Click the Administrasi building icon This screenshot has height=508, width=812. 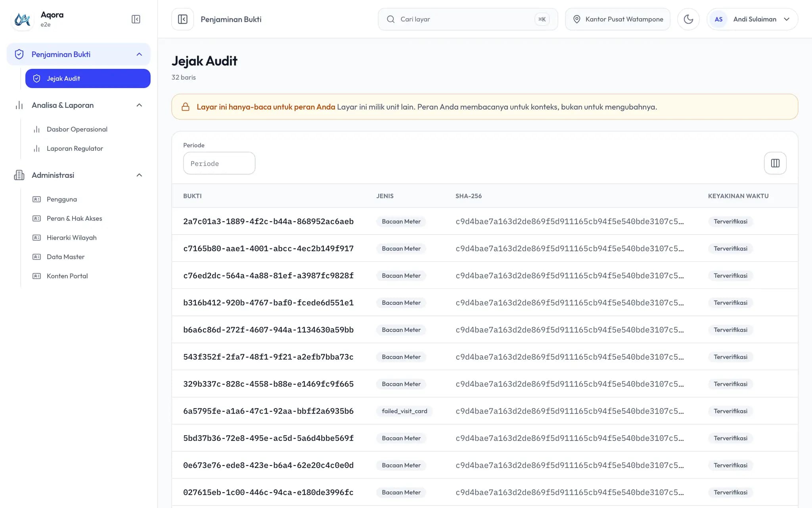click(19, 175)
